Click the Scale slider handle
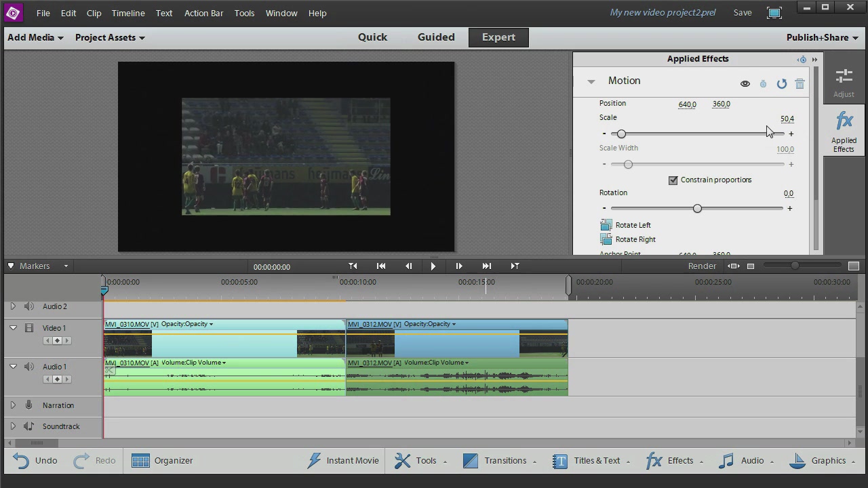 click(x=621, y=134)
